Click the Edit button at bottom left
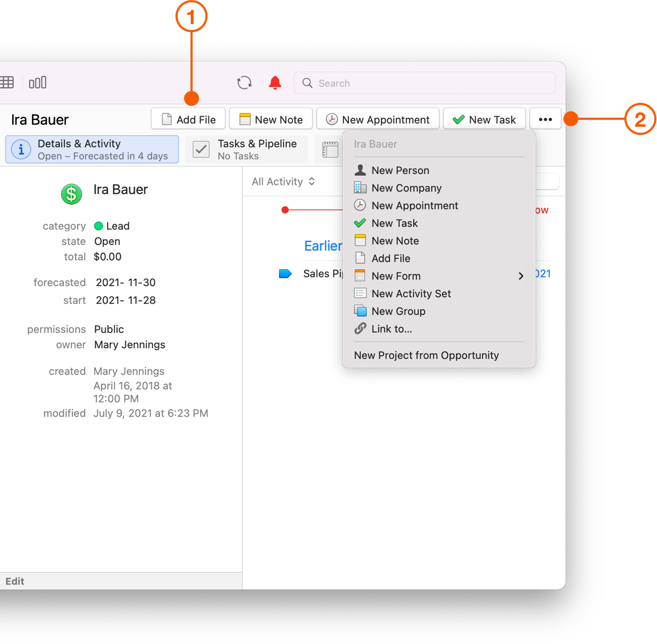The width and height of the screenshot is (657, 644). pos(15,581)
